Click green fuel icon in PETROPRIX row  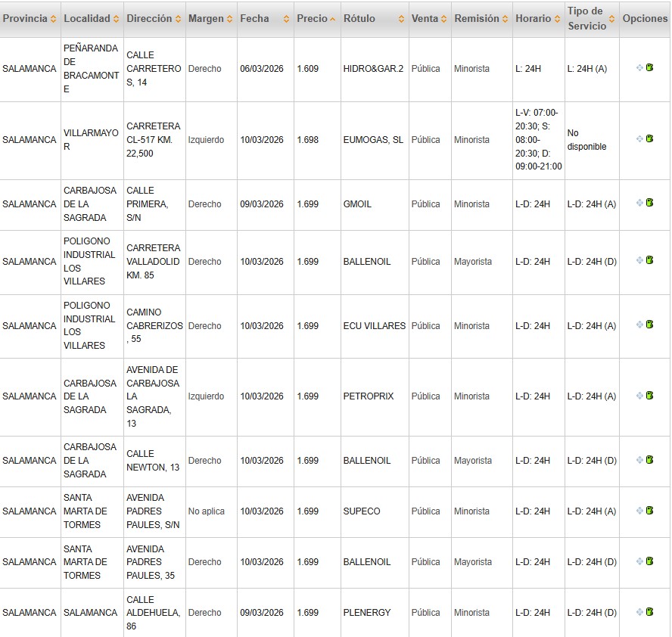[x=650, y=396]
